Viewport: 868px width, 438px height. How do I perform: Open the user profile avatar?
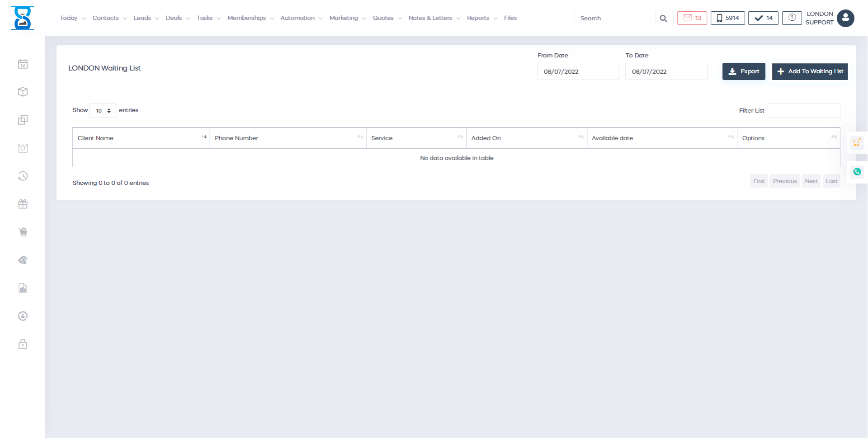[x=845, y=19]
